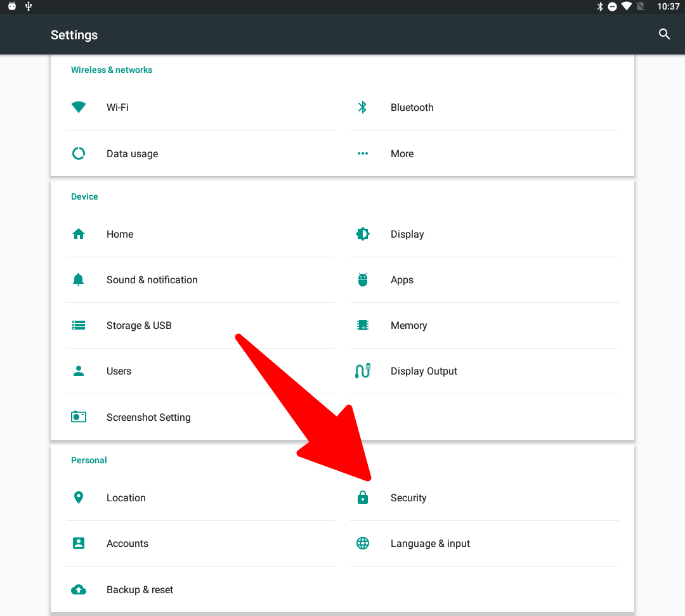Open the Data usage entry
The image size is (685, 616).
200,153
